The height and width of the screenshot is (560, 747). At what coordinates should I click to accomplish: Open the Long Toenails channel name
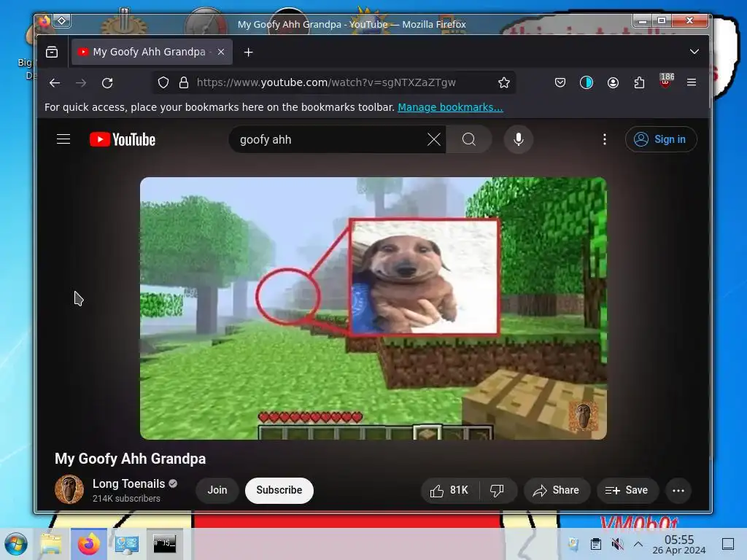click(x=128, y=484)
